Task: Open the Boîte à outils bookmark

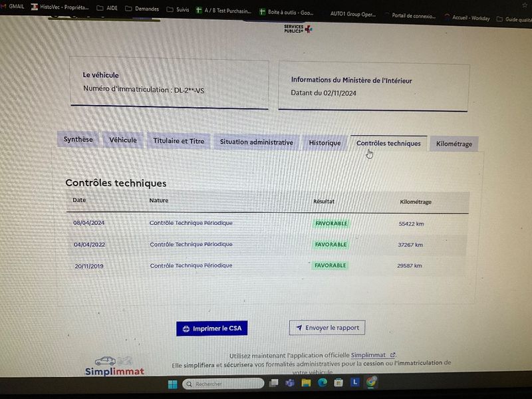Action: click(287, 12)
